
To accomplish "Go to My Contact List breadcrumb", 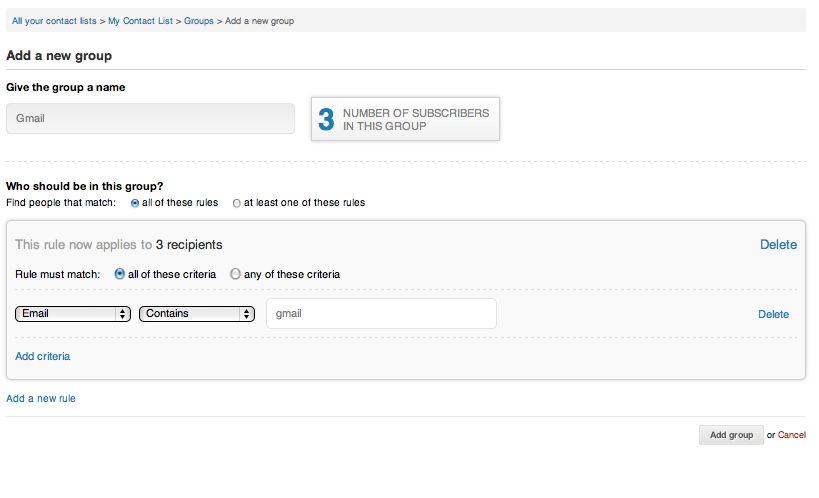I will (140, 21).
